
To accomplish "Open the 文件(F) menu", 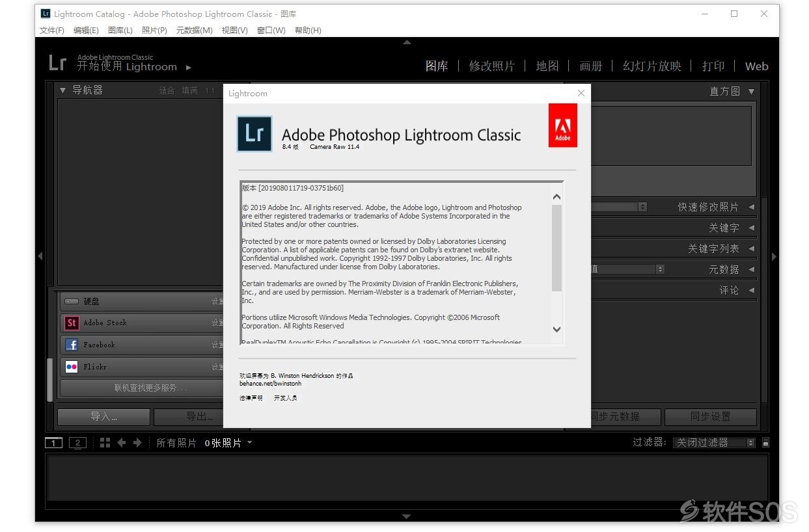I will pos(52,31).
